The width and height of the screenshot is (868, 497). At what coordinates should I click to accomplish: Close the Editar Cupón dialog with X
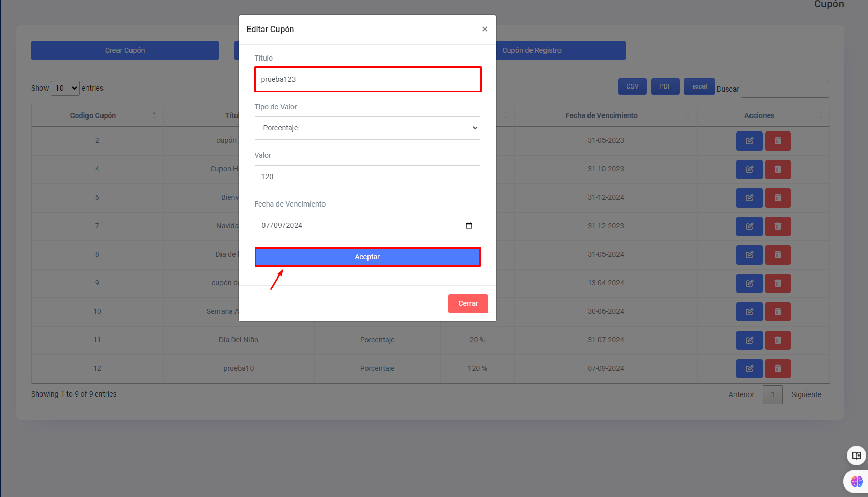[484, 29]
